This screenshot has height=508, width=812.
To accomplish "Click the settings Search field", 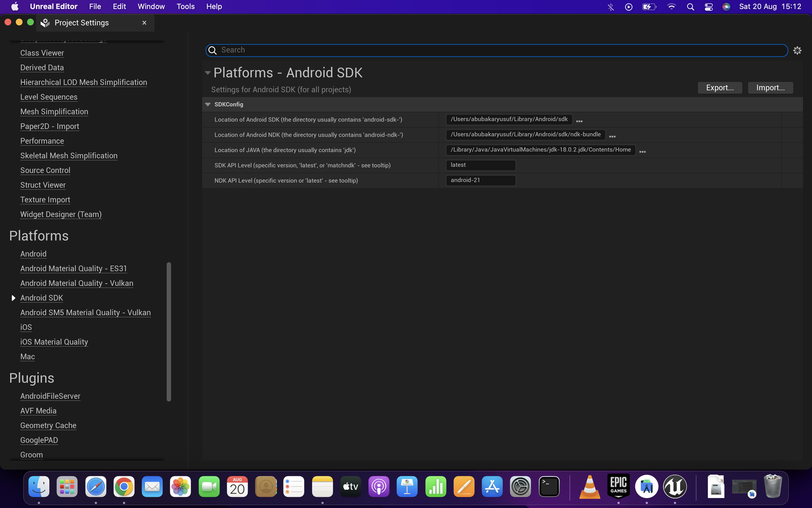I will coord(497,51).
